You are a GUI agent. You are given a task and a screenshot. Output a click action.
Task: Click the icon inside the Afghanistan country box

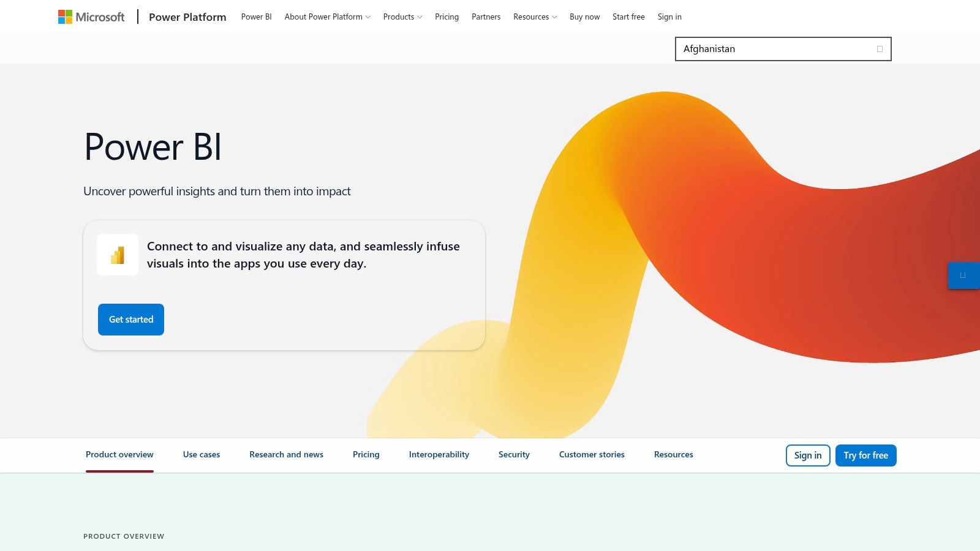tap(880, 48)
